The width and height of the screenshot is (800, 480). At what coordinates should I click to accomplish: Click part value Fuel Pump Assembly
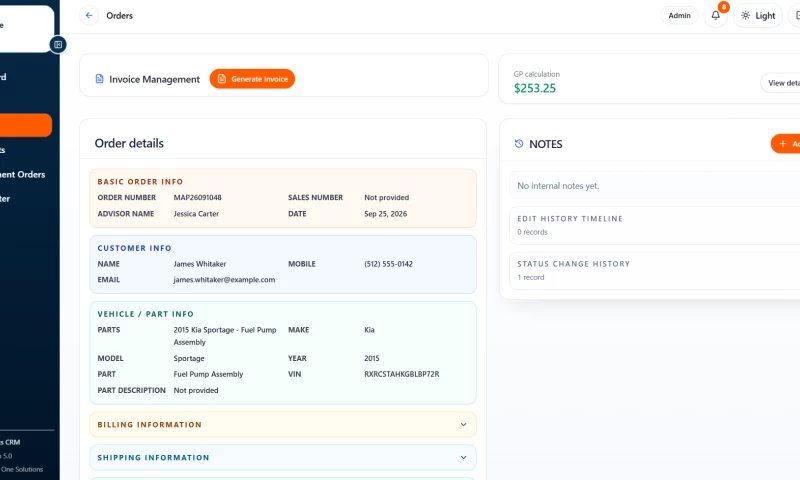coord(208,374)
